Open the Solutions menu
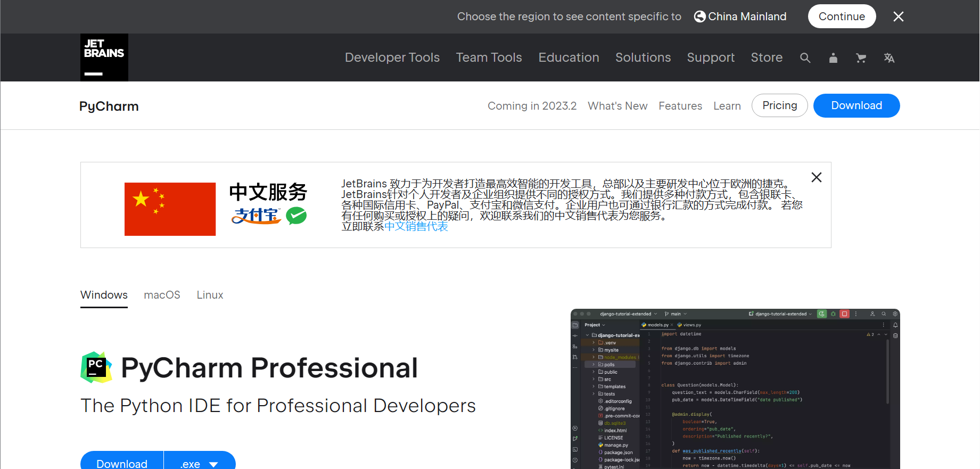The height and width of the screenshot is (469, 980). 643,57
